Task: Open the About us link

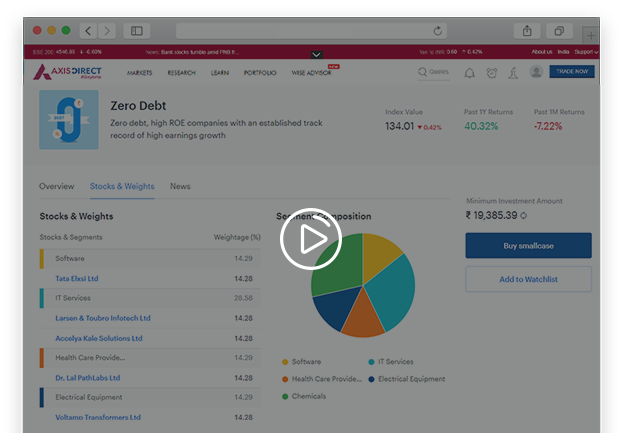Action: pos(541,52)
